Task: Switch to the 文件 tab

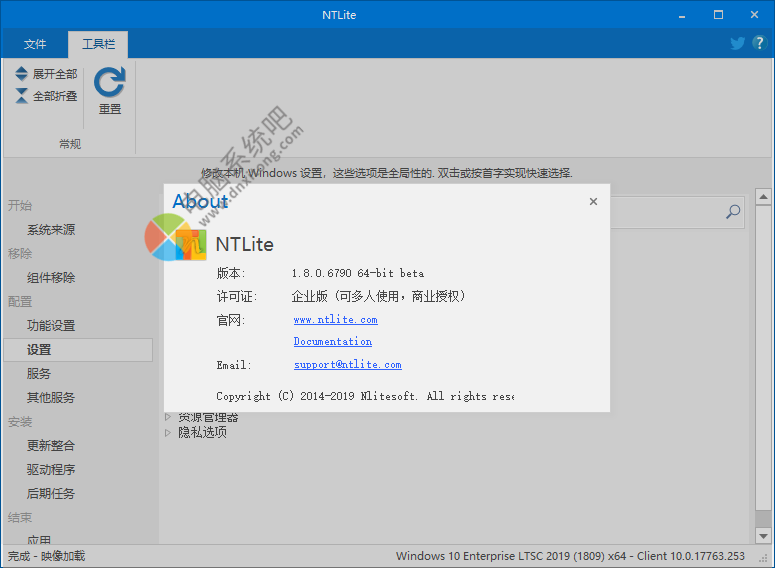Action: [x=35, y=44]
